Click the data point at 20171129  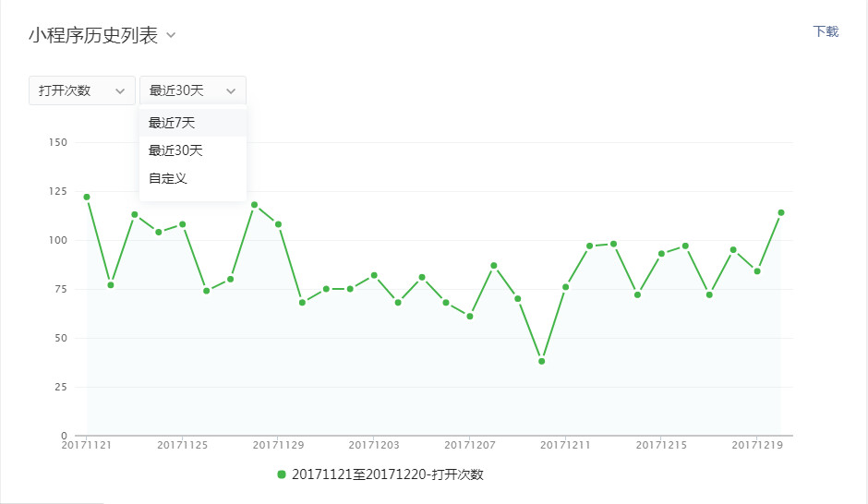pyautogui.click(x=278, y=224)
